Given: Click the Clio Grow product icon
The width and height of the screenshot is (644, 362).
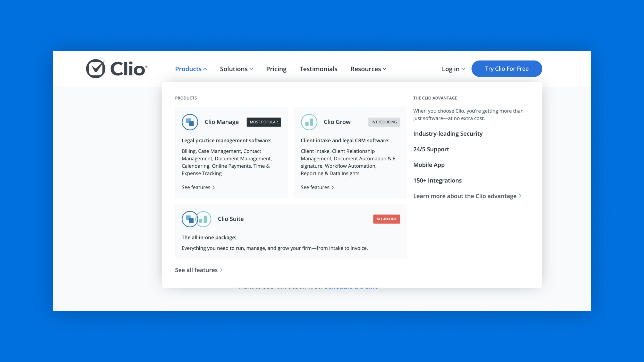Looking at the screenshot, I should [309, 122].
